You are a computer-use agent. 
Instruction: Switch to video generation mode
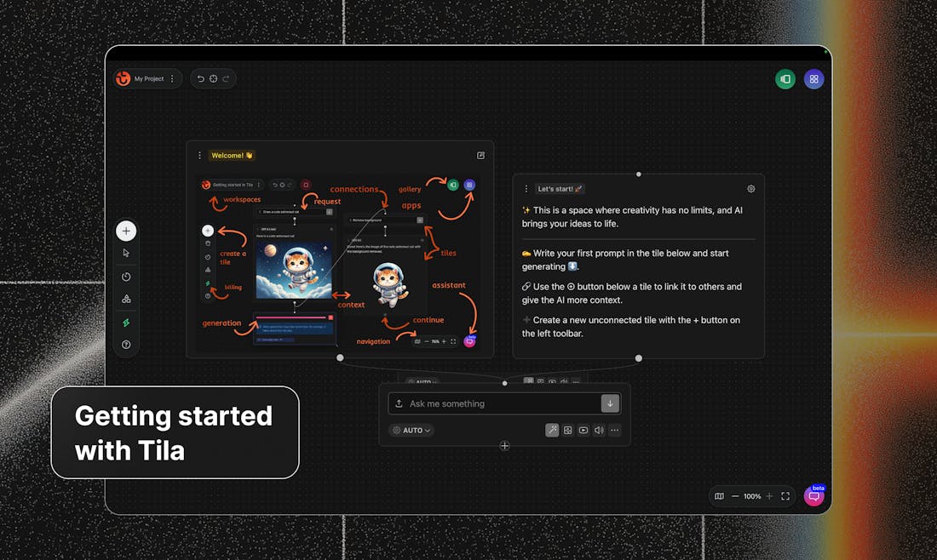click(x=583, y=430)
